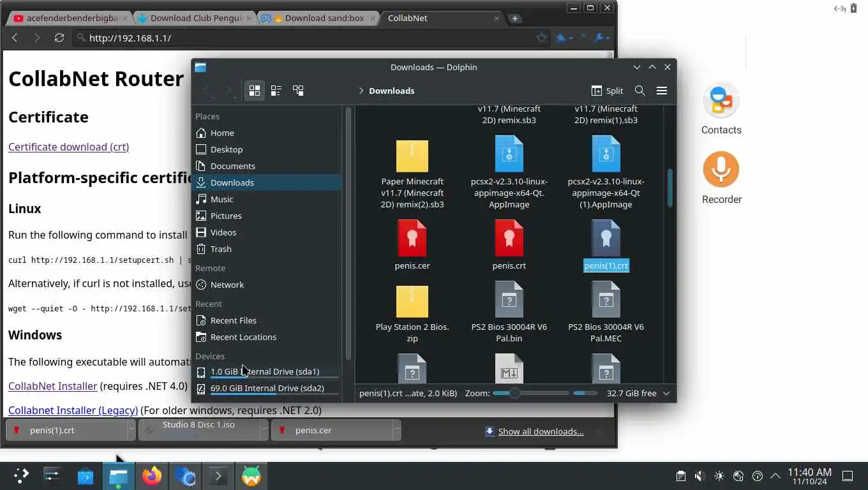Select the penis.cer certificate file icon

click(x=412, y=237)
